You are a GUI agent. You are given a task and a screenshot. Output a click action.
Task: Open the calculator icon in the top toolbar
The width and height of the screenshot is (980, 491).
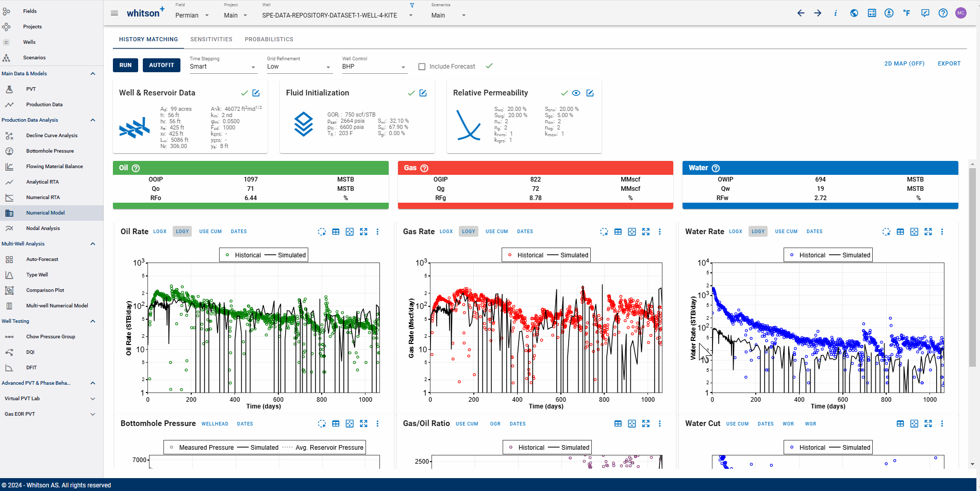point(872,13)
